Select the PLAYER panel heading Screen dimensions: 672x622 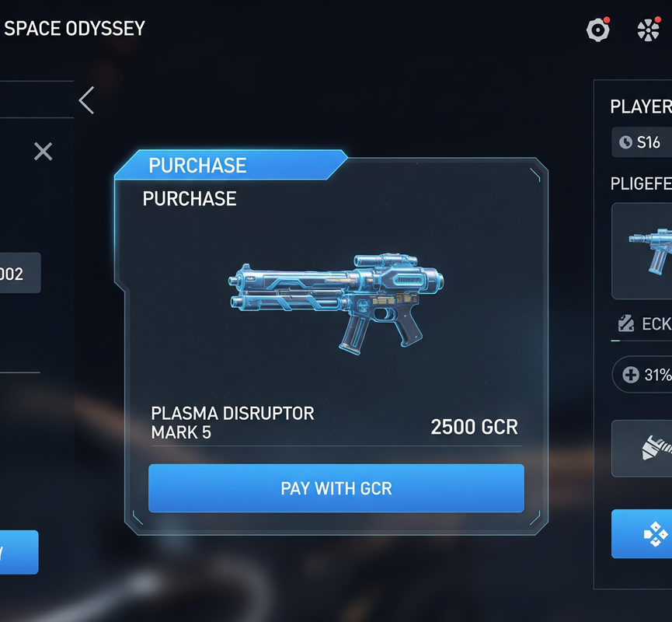(x=641, y=107)
